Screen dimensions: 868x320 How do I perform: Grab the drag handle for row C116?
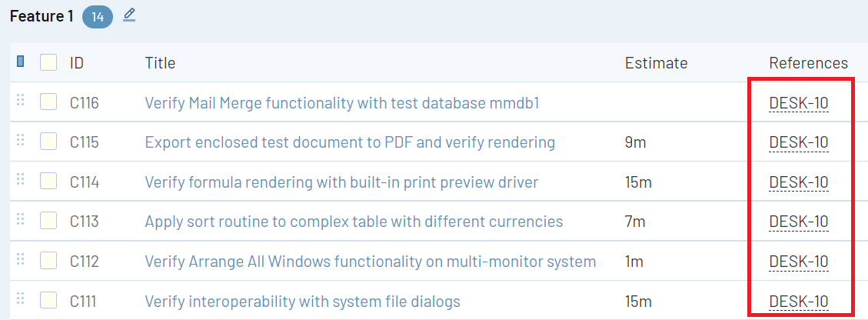click(21, 100)
